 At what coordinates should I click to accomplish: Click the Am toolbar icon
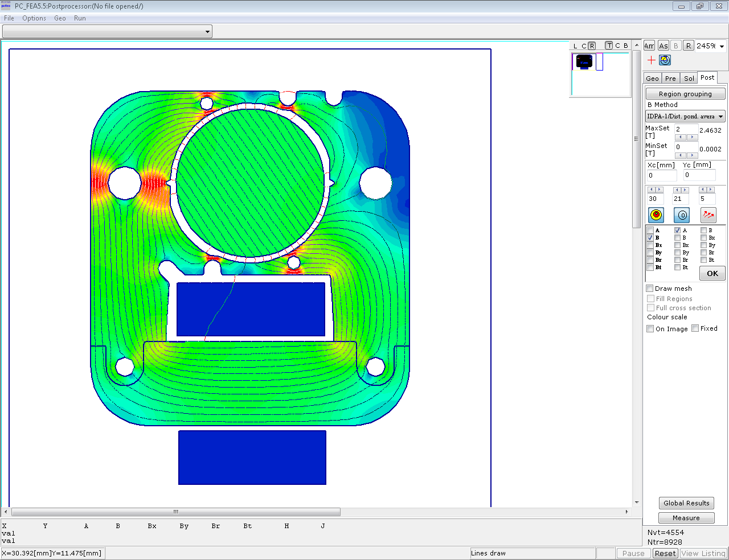(649, 46)
